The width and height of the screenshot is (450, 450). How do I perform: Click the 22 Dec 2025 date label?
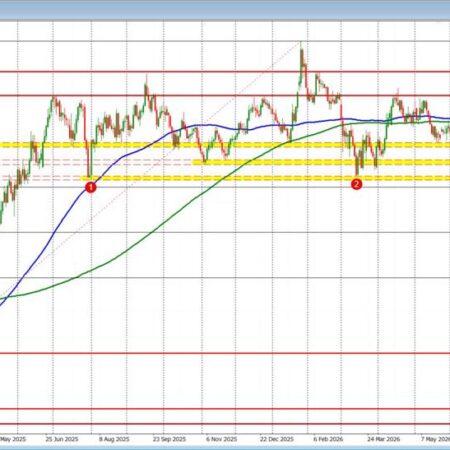point(277,439)
